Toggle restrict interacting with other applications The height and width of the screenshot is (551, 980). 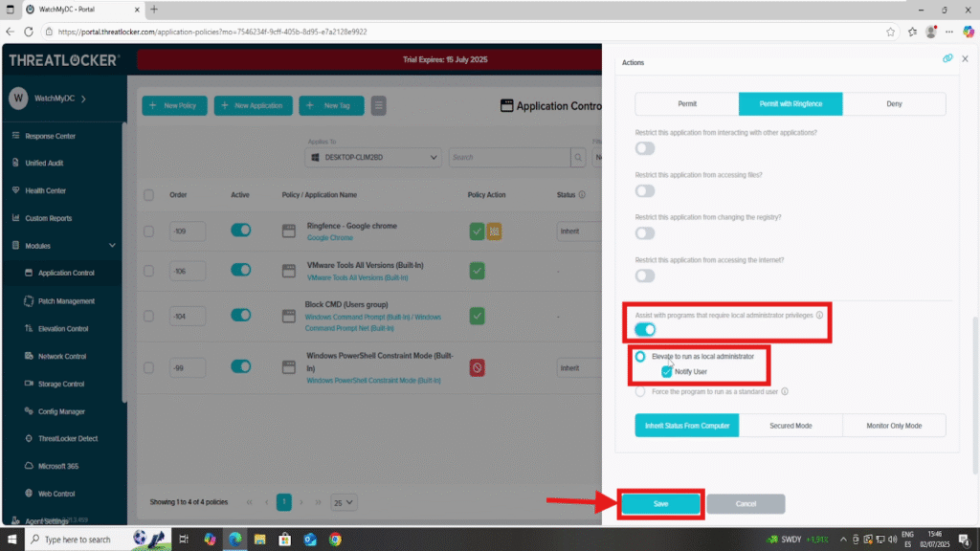tap(645, 148)
